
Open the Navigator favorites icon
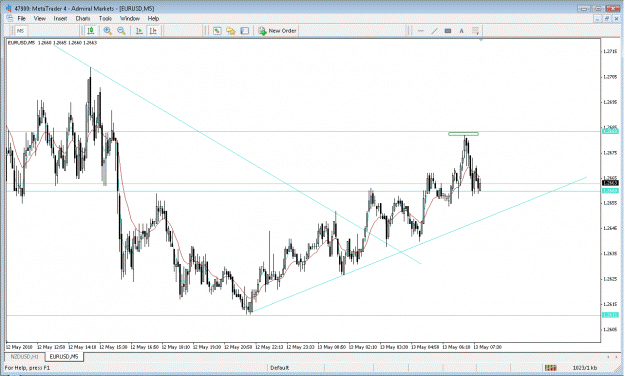[231, 31]
